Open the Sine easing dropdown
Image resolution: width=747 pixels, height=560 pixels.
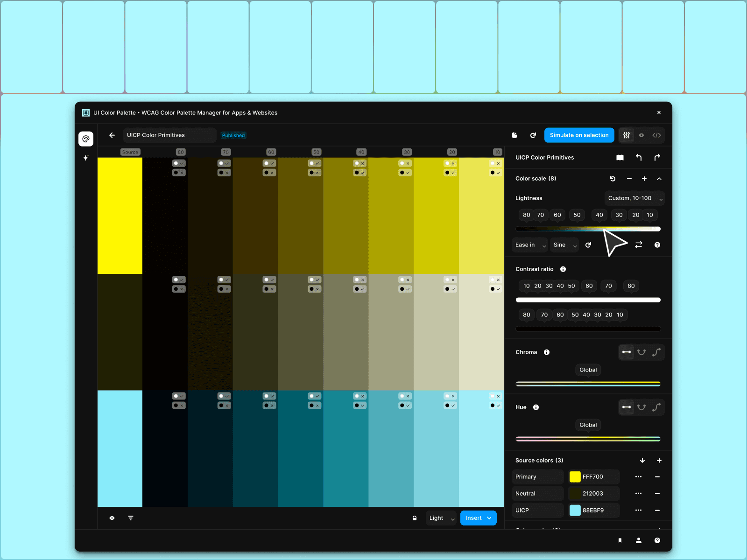[x=564, y=245]
